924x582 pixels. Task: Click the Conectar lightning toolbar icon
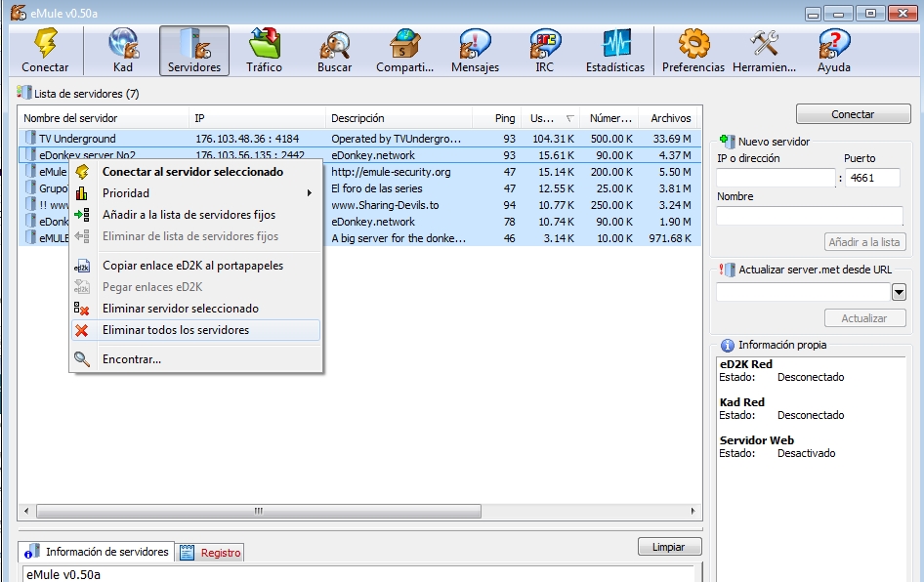tap(45, 51)
